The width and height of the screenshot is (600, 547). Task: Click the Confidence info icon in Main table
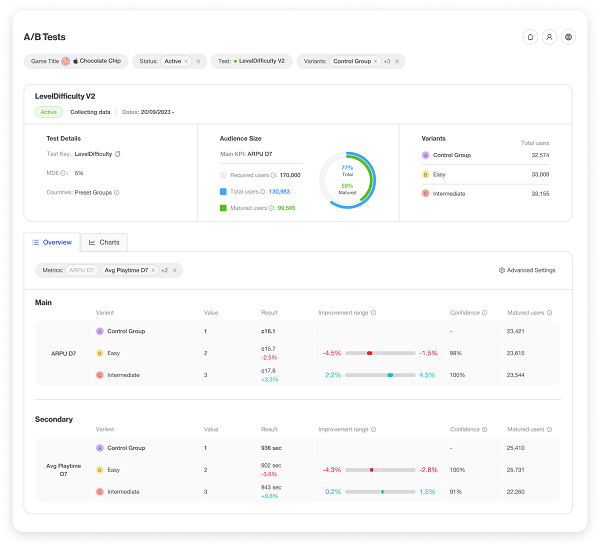coord(486,313)
